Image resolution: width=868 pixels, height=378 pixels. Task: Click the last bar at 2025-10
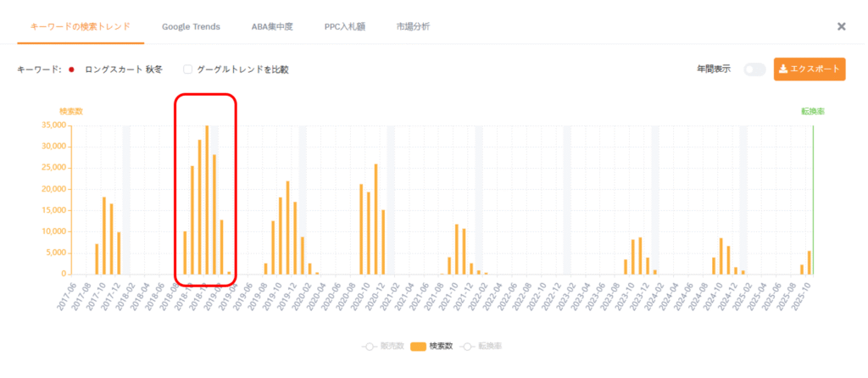tap(810, 262)
